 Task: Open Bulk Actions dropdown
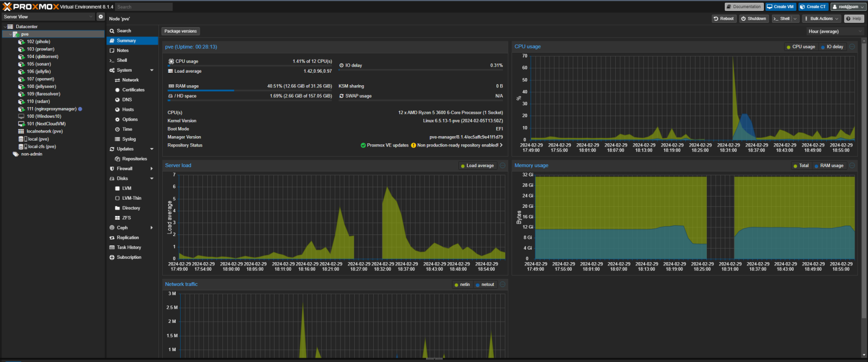click(x=822, y=18)
